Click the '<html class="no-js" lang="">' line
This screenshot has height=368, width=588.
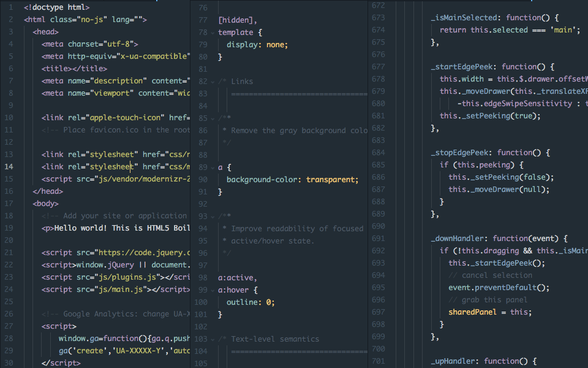point(85,20)
